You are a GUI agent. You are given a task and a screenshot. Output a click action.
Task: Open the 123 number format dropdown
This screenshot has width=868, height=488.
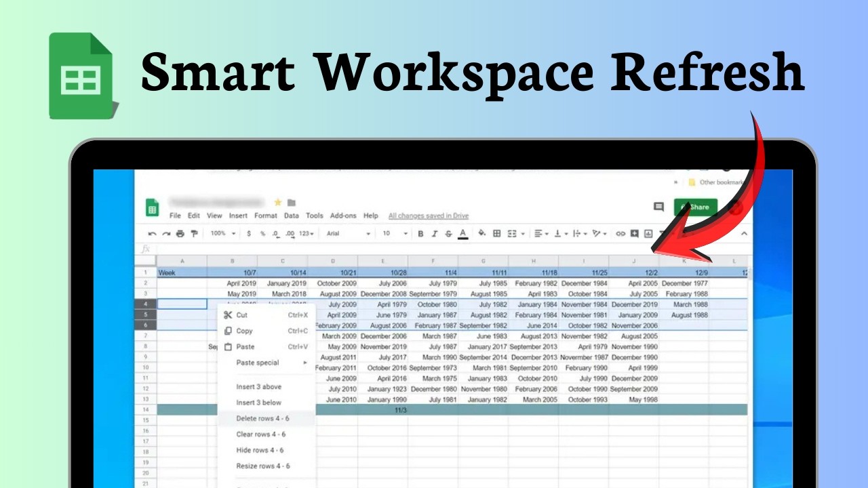tap(307, 234)
